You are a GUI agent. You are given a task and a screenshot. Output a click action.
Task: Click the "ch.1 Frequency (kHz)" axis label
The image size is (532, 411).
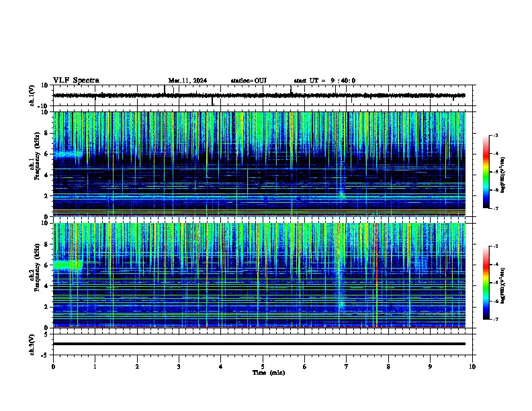[35, 164]
